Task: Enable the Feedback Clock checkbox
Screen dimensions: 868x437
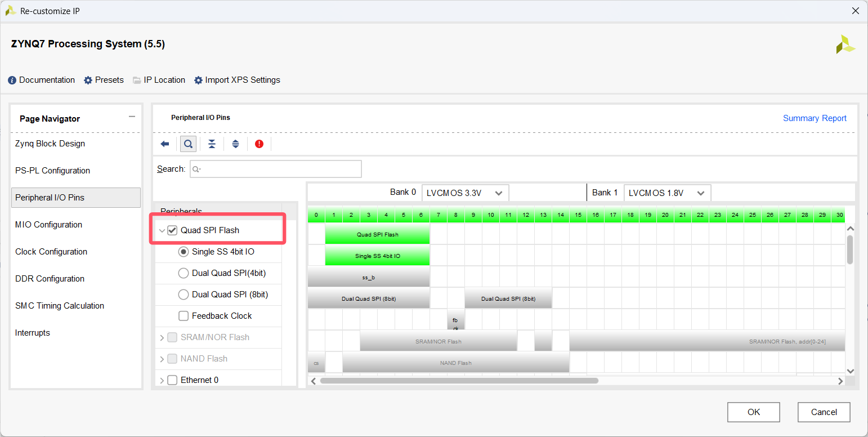Action: [184, 316]
